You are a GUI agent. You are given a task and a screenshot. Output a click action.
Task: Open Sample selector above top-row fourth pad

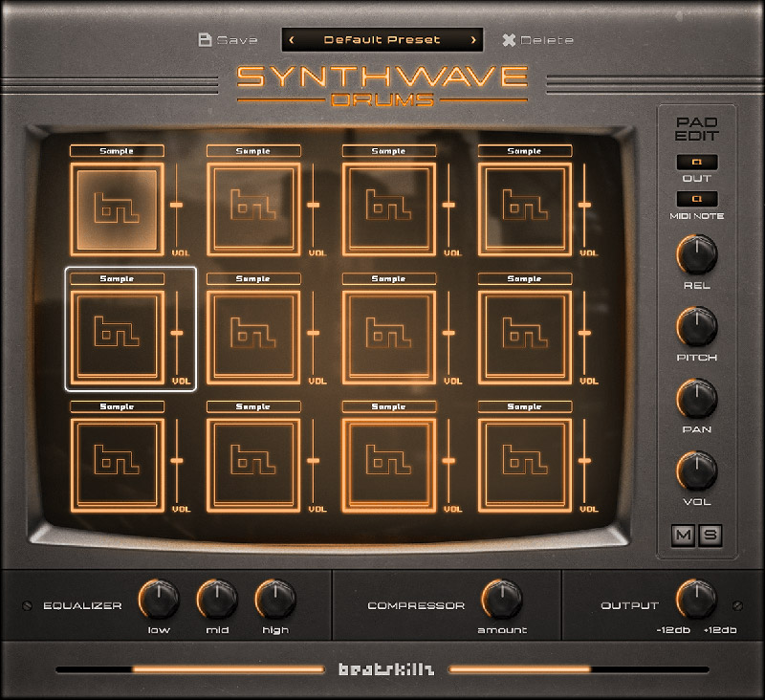click(x=524, y=151)
